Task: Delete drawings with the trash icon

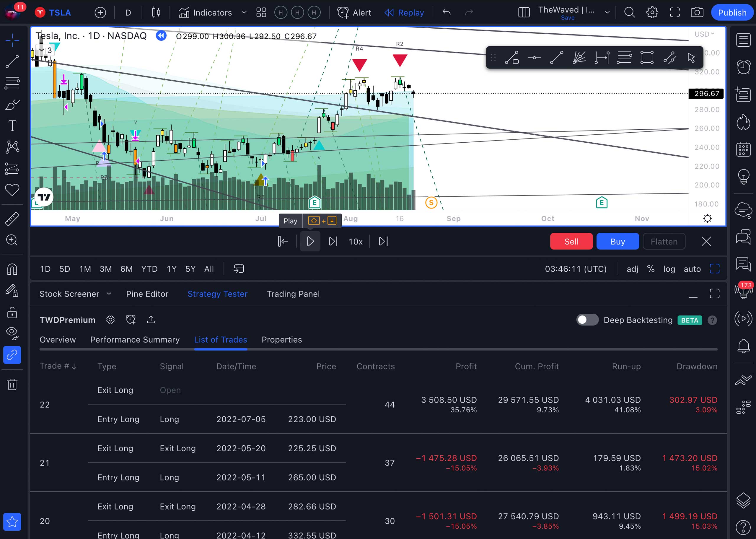Action: click(12, 384)
